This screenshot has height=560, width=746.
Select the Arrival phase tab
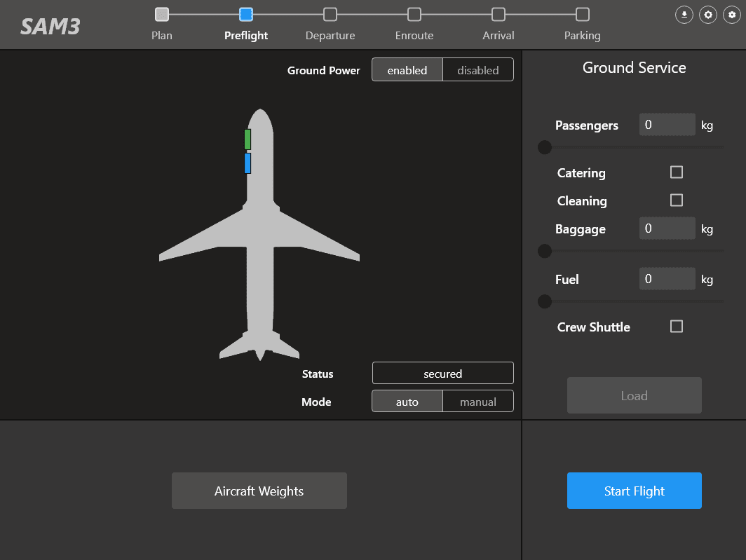[498, 13]
